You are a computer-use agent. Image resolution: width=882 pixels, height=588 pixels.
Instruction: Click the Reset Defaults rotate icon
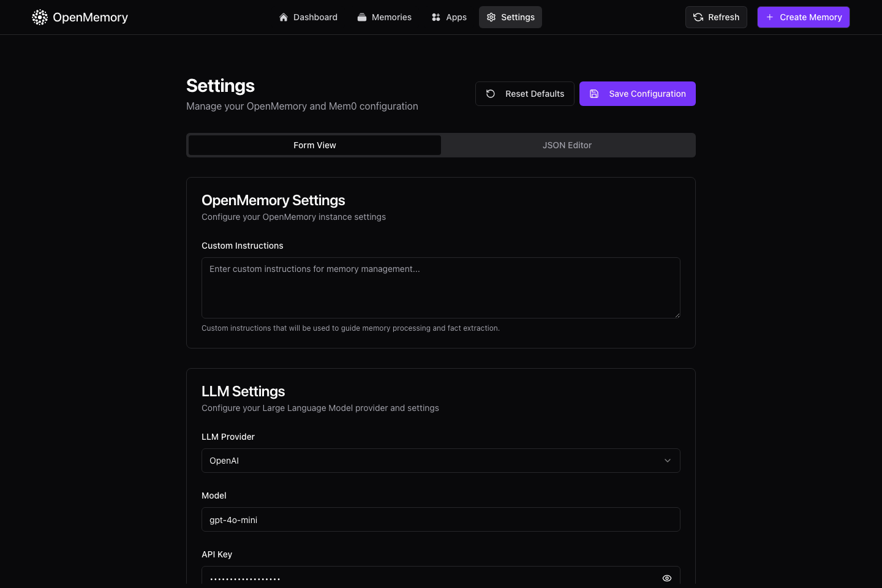click(491, 94)
